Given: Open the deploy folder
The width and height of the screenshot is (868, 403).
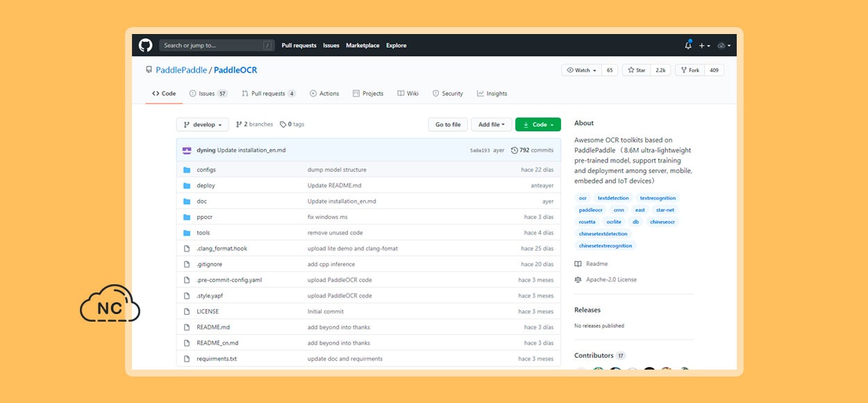Looking at the screenshot, I should (206, 186).
